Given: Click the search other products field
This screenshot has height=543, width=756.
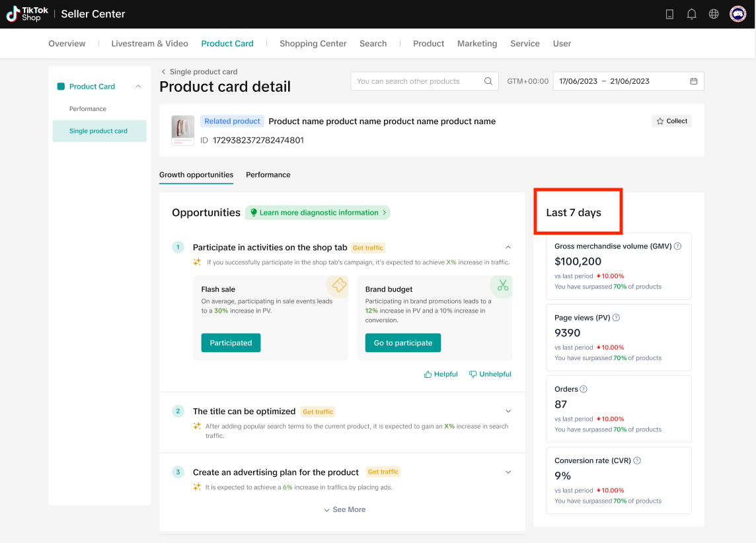Looking at the screenshot, I should point(416,81).
